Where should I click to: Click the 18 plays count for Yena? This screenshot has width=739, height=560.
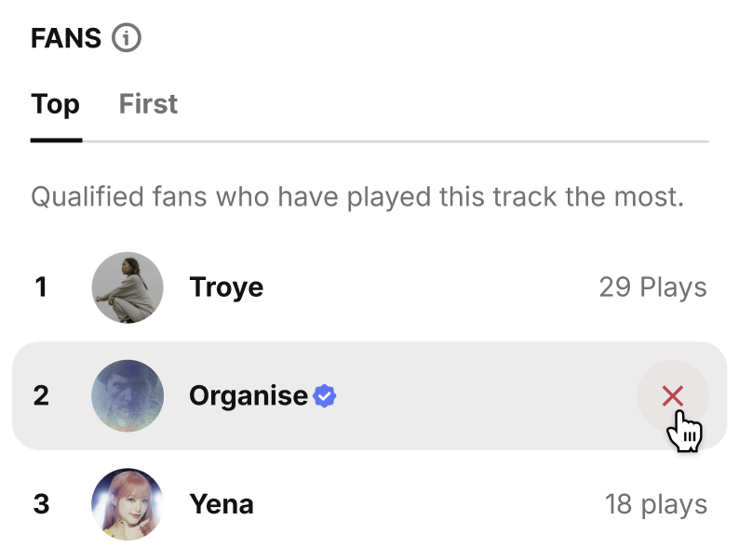(x=655, y=504)
